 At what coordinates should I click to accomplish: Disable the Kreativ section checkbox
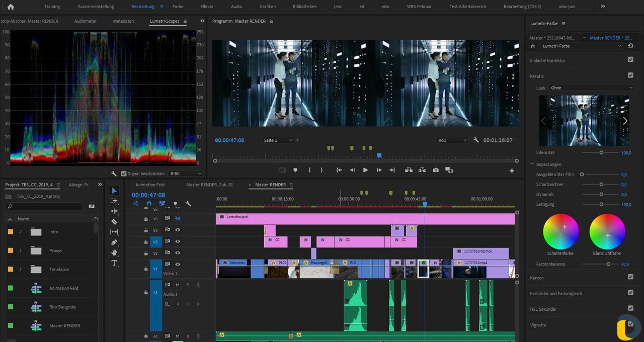click(630, 75)
